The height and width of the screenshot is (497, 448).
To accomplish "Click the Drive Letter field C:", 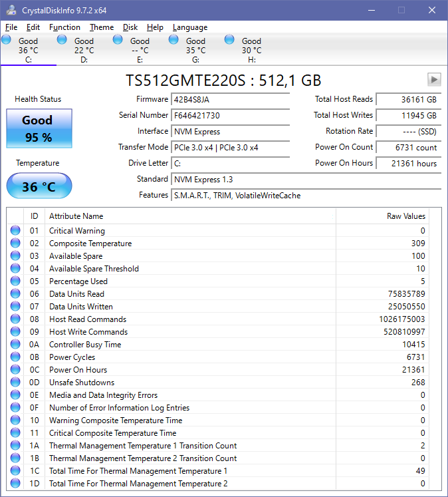I will [230, 163].
